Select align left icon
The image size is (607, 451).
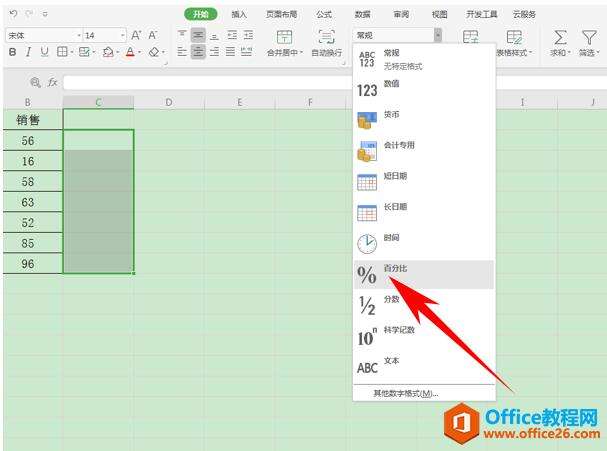click(x=182, y=51)
